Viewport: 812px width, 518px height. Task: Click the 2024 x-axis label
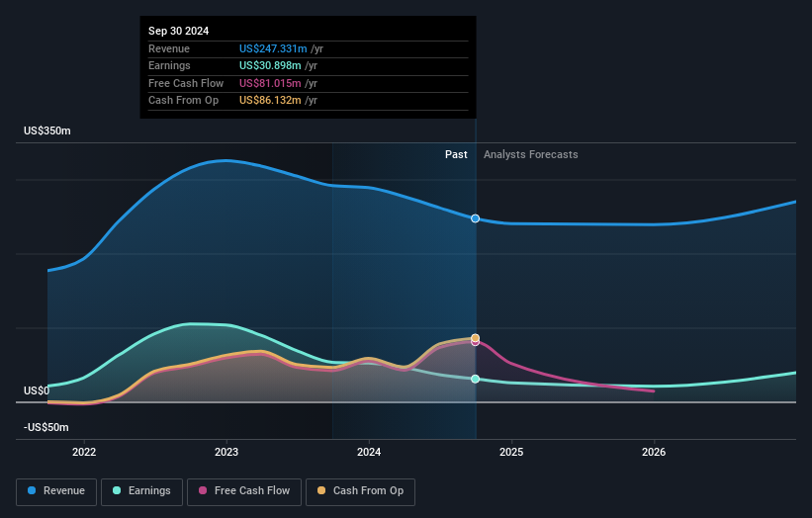(x=369, y=452)
